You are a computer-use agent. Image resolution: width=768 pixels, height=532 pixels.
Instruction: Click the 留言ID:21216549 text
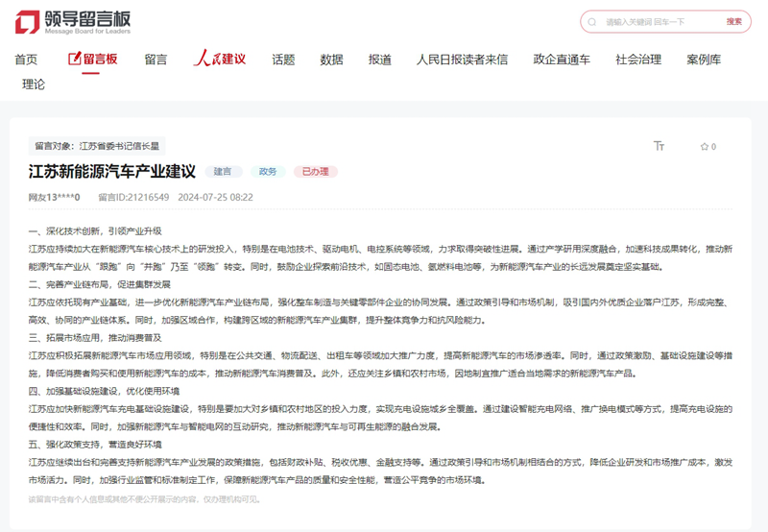click(133, 198)
